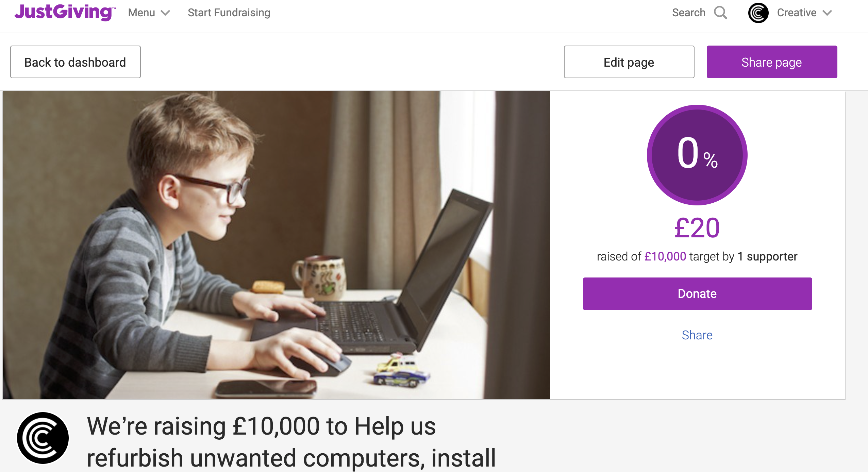Screen dimensions: 868x472
Task: Click the £10,000 target amount
Action: coord(665,256)
